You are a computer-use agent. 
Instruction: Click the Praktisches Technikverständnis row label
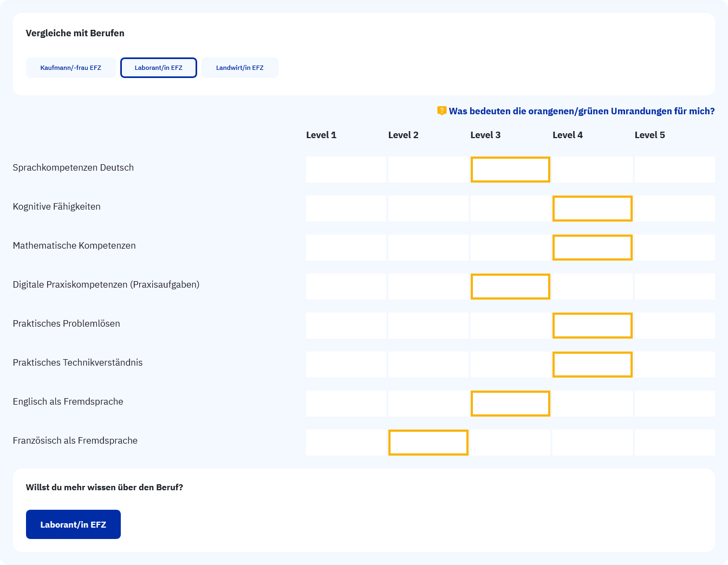click(x=78, y=362)
